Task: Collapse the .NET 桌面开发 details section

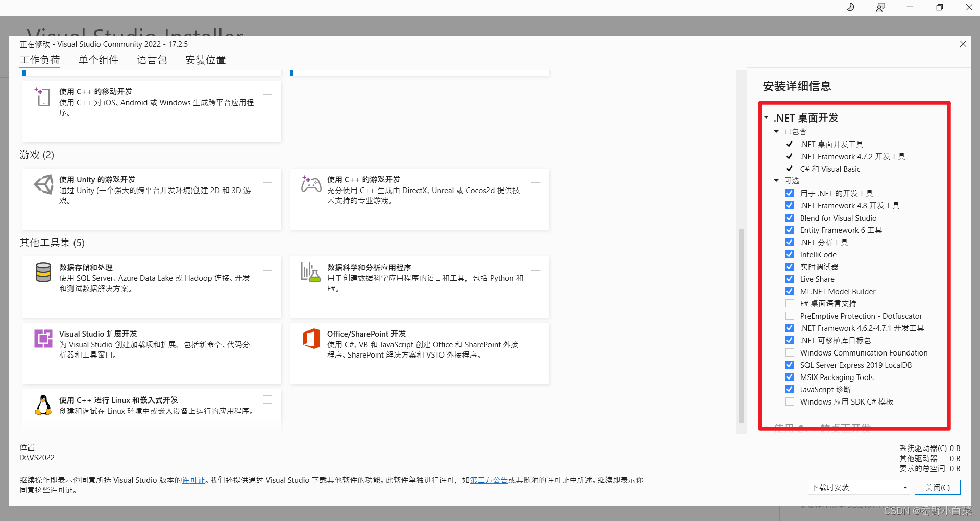Action: point(765,117)
